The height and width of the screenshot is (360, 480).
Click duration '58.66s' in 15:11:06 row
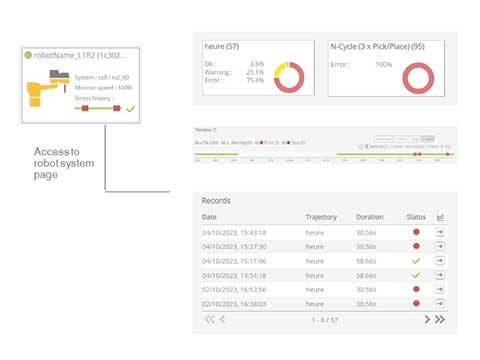click(x=366, y=261)
